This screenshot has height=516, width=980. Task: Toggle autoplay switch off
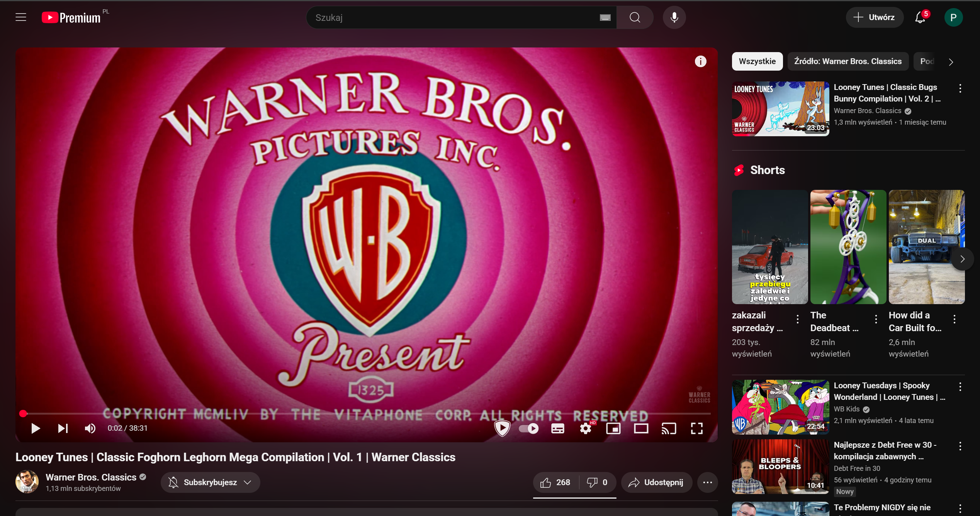click(x=528, y=428)
